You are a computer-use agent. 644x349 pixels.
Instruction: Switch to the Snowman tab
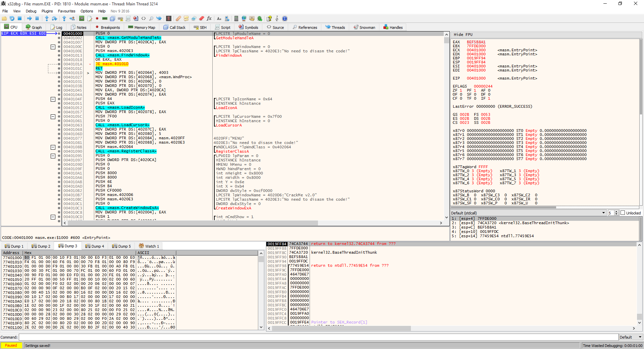point(364,28)
